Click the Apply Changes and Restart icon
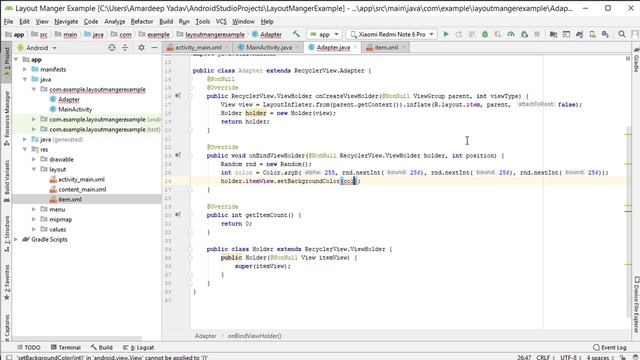Viewport: 640px width, 360px height. [x=459, y=34]
